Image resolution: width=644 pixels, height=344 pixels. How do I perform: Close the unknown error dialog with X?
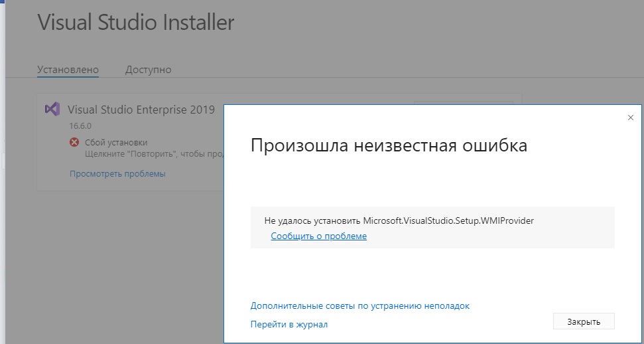point(631,118)
